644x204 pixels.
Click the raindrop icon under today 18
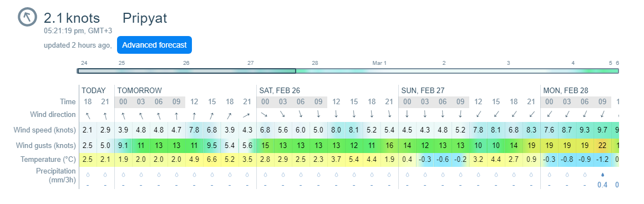click(x=88, y=175)
